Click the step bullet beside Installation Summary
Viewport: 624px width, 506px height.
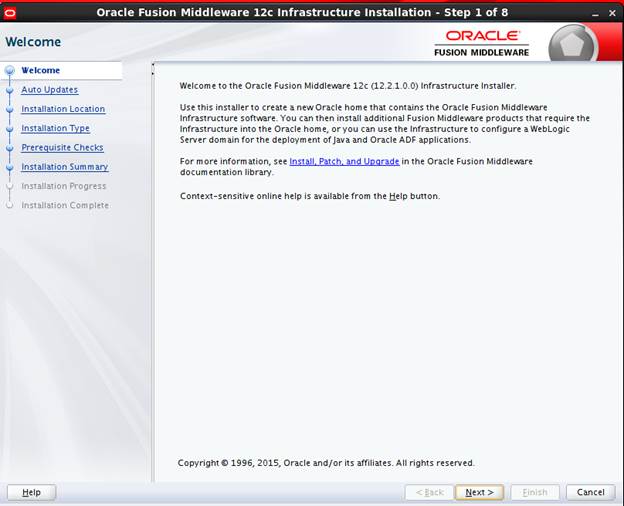click(x=10, y=167)
